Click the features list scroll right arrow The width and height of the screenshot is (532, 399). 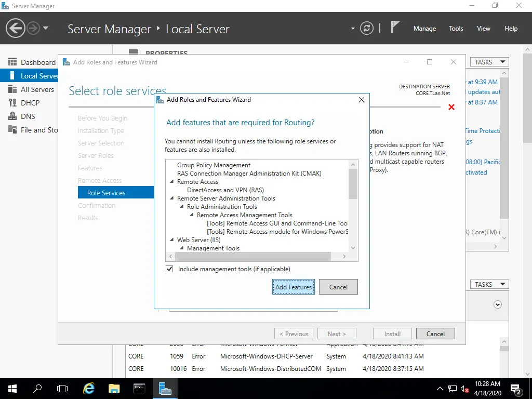[344, 257]
